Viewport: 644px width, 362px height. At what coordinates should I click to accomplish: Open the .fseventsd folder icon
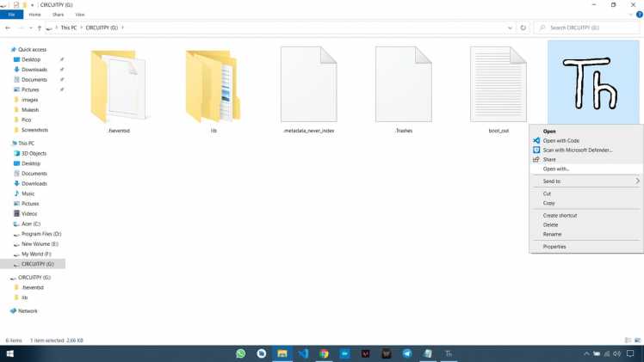coord(118,86)
